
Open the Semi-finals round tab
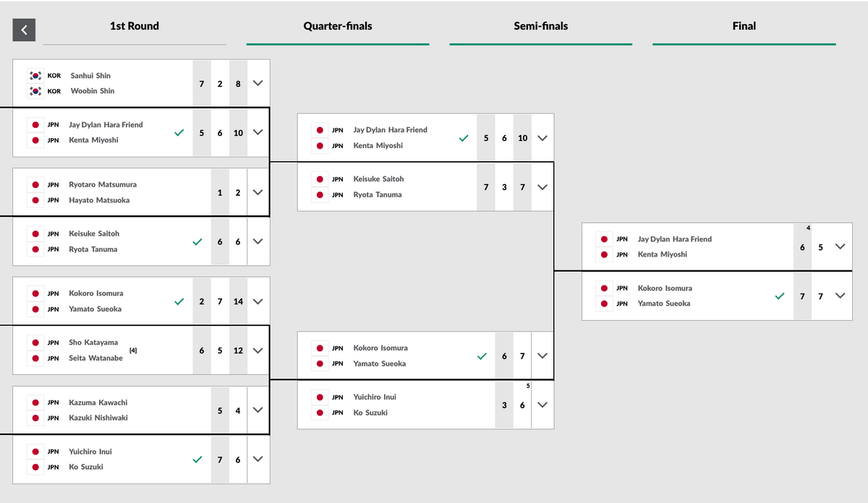540,27
